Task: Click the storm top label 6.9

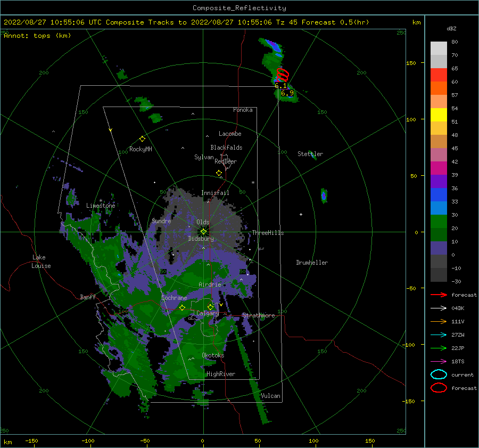Action: pyautogui.click(x=287, y=93)
